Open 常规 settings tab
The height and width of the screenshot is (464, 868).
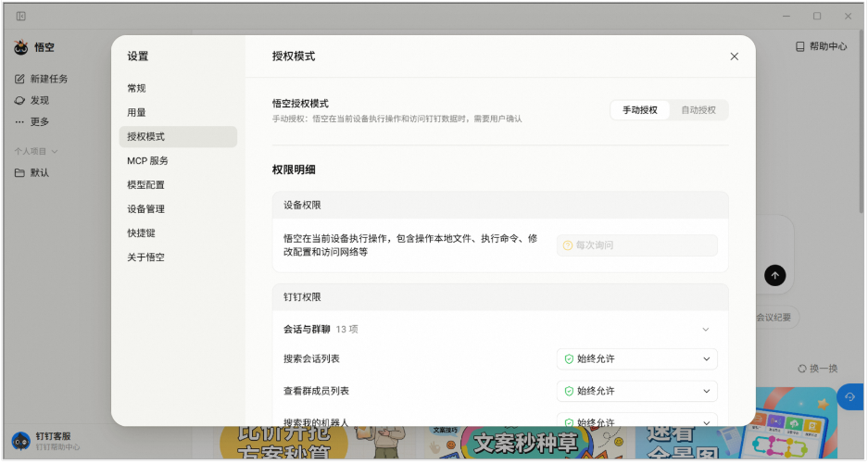coord(178,88)
